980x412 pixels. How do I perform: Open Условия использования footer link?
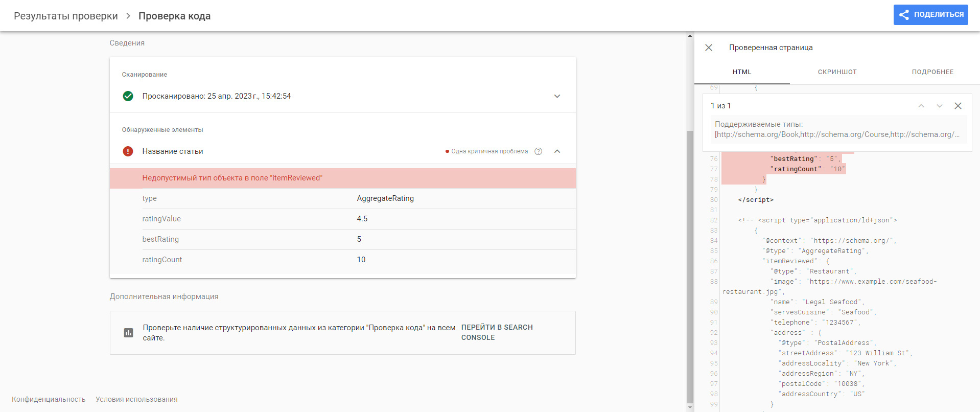pos(136,399)
